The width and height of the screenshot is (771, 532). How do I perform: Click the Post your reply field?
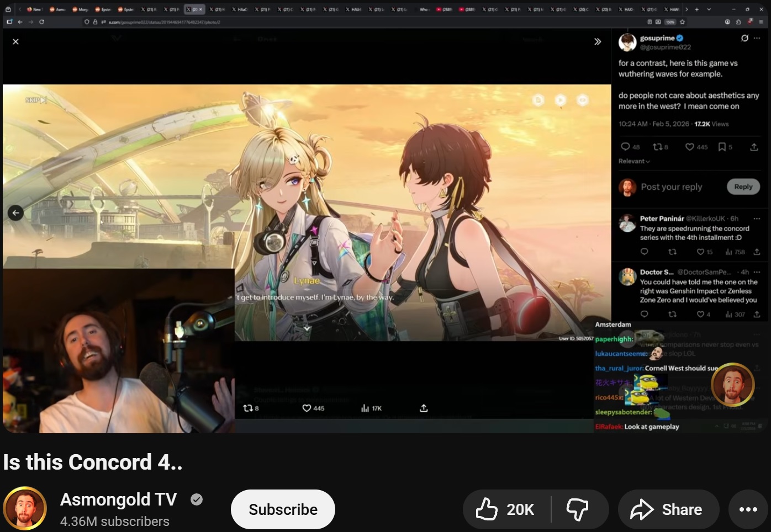(672, 187)
